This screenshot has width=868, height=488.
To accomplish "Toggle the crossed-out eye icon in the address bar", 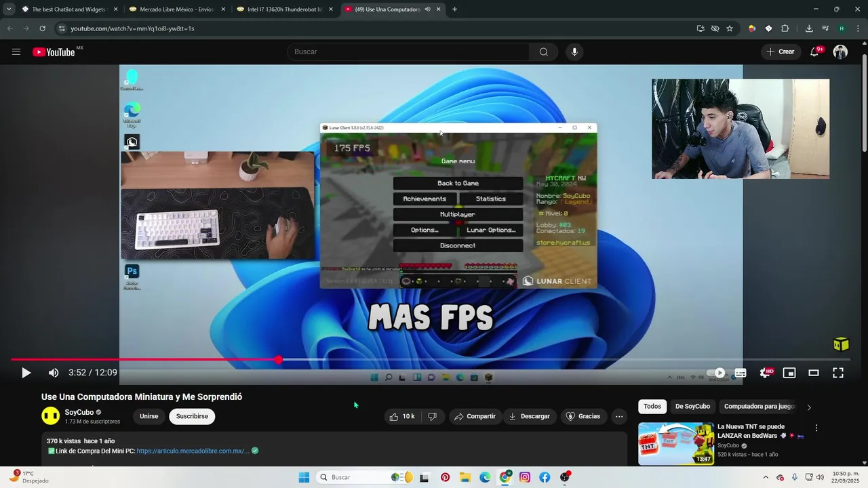I will (x=715, y=28).
